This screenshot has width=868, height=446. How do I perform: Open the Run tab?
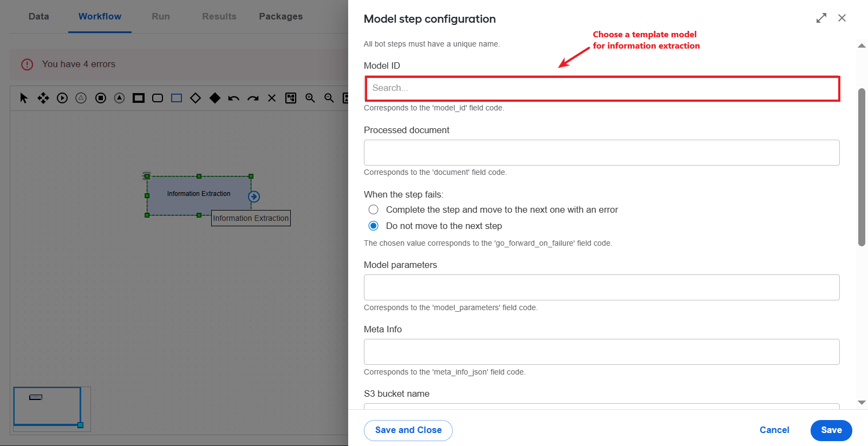point(161,16)
